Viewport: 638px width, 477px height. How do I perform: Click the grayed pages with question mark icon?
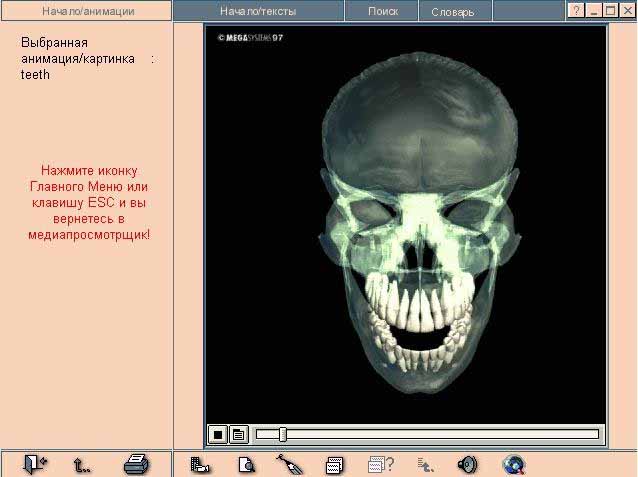pos(380,464)
